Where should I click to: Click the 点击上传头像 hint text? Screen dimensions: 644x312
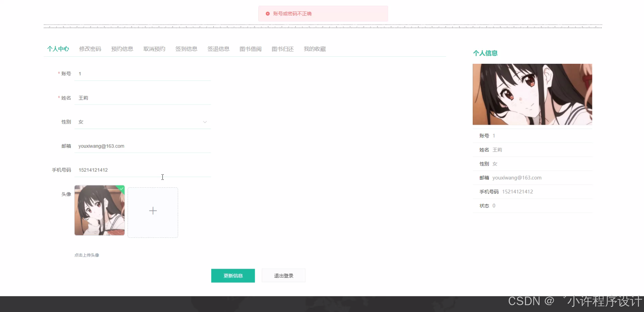tap(87, 255)
